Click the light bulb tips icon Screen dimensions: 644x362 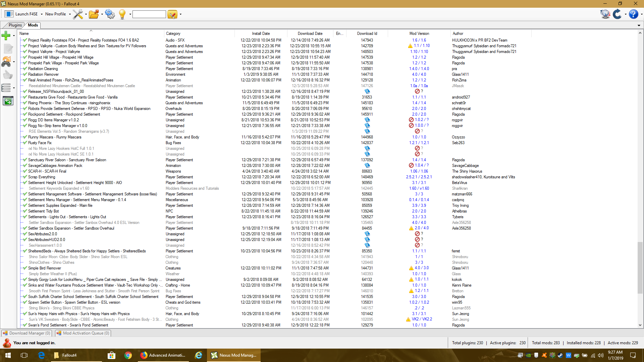122,14
